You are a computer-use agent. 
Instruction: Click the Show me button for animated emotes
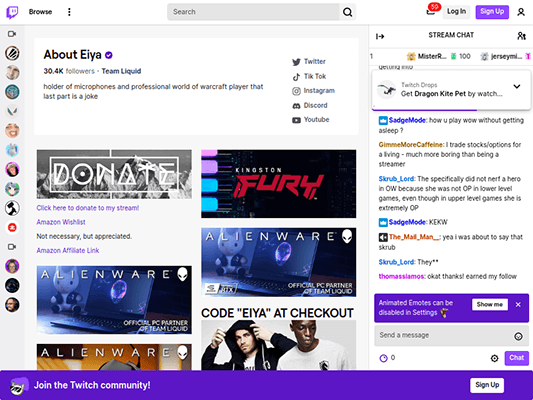(489, 305)
